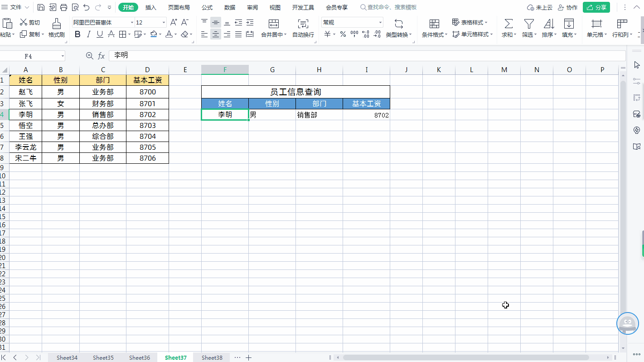This screenshot has height=362, width=644.
Task: Open the font size dropdown
Action: coord(164,22)
